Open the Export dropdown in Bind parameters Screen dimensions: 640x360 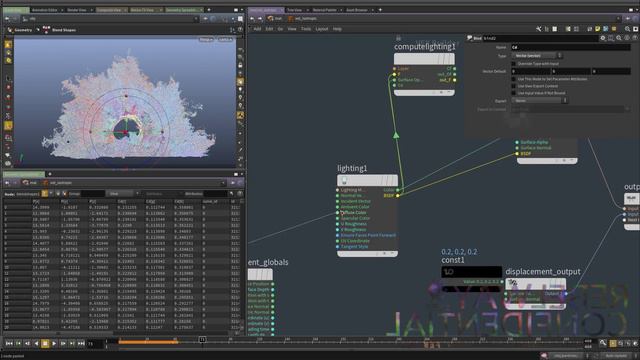pyautogui.click(x=539, y=100)
